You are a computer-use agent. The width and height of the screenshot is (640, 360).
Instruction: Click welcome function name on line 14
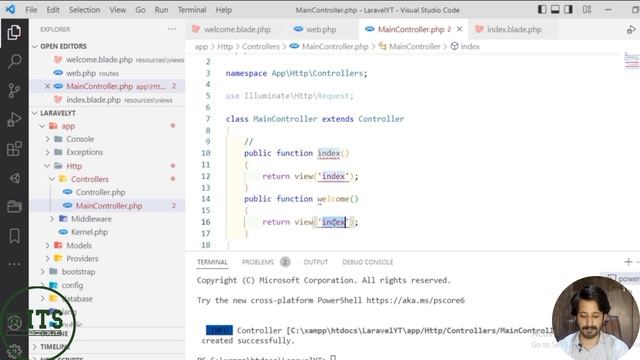[x=333, y=199]
